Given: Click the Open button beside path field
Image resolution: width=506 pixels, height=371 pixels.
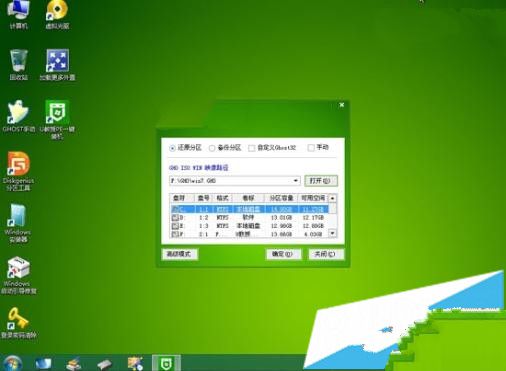Looking at the screenshot, I should coord(321,181).
